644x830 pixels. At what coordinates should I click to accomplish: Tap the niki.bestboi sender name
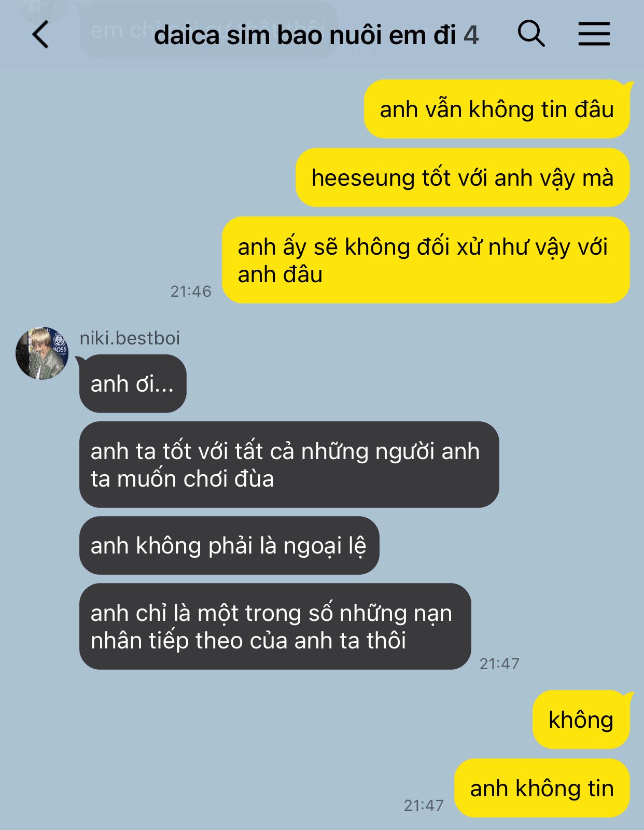(130, 338)
